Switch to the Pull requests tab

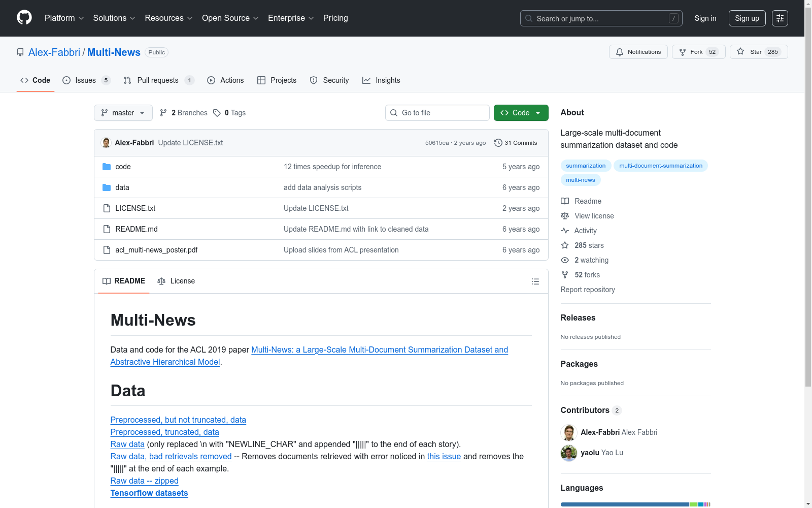(x=159, y=80)
